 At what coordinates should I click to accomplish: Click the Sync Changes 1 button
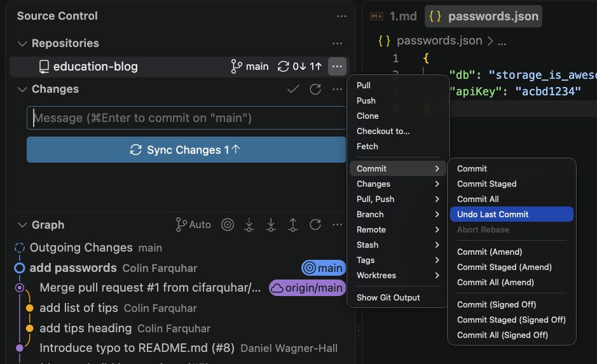[x=186, y=150]
